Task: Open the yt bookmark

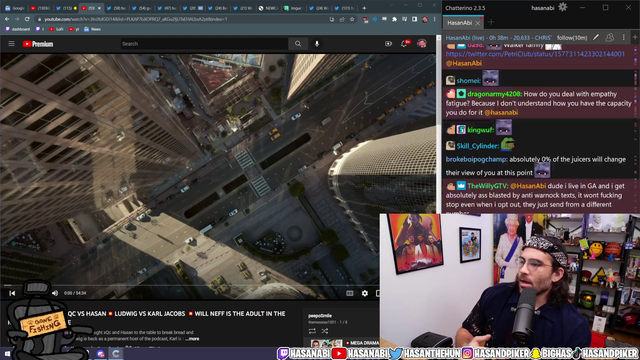Action: (x=74, y=29)
